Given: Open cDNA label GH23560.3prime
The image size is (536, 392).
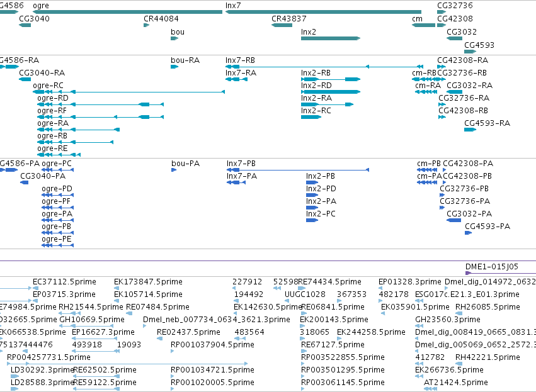Looking at the screenshot, I should [448, 320].
